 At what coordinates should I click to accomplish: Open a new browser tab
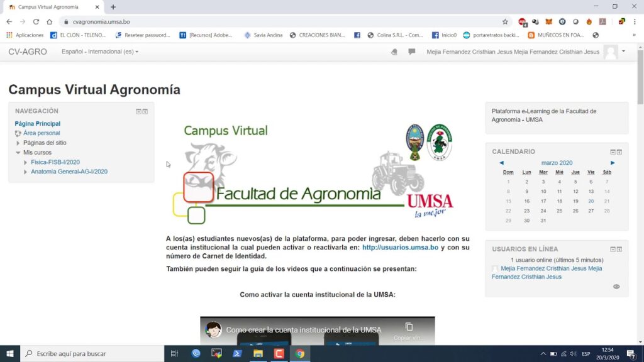pos(113,7)
